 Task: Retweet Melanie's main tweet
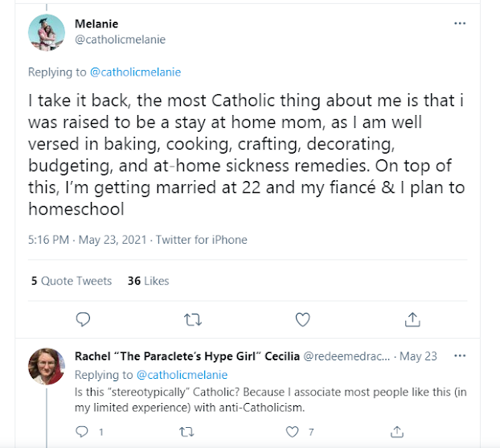click(193, 319)
